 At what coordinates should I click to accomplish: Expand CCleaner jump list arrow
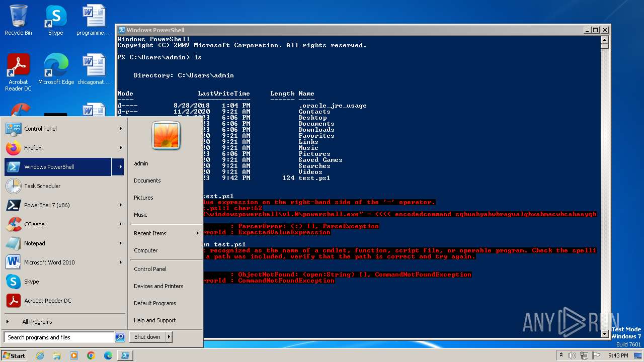pyautogui.click(x=120, y=224)
